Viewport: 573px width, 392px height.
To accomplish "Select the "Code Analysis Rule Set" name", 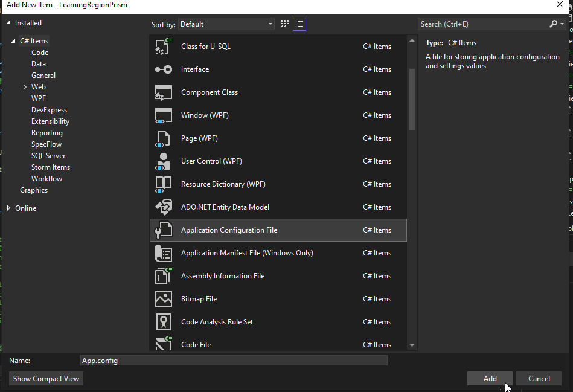I will coord(217,322).
